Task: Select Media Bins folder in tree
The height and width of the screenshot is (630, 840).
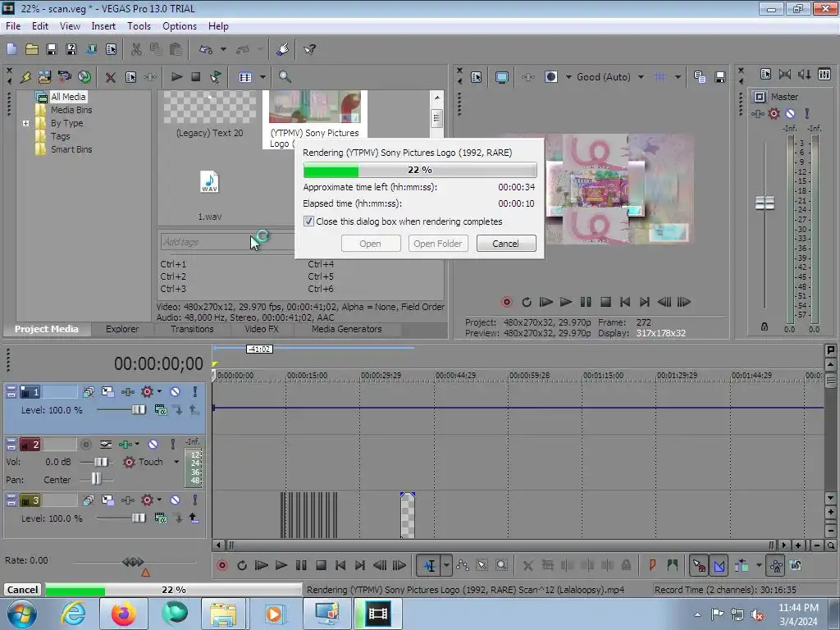Action: click(x=71, y=110)
